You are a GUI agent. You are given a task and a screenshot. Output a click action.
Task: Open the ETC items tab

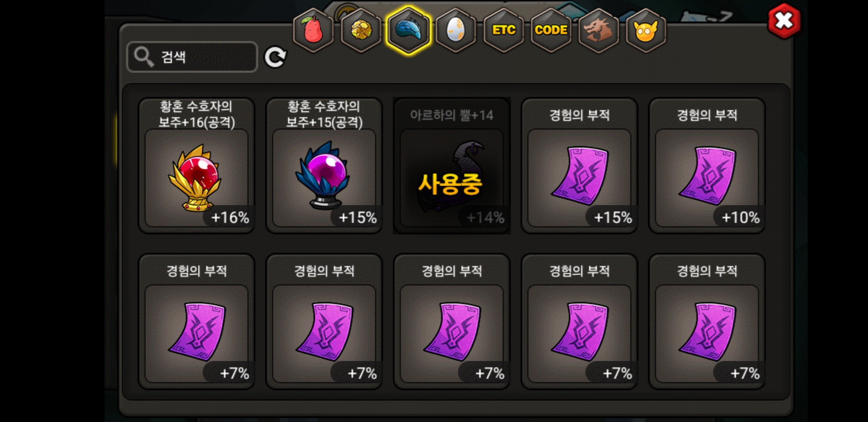click(504, 30)
